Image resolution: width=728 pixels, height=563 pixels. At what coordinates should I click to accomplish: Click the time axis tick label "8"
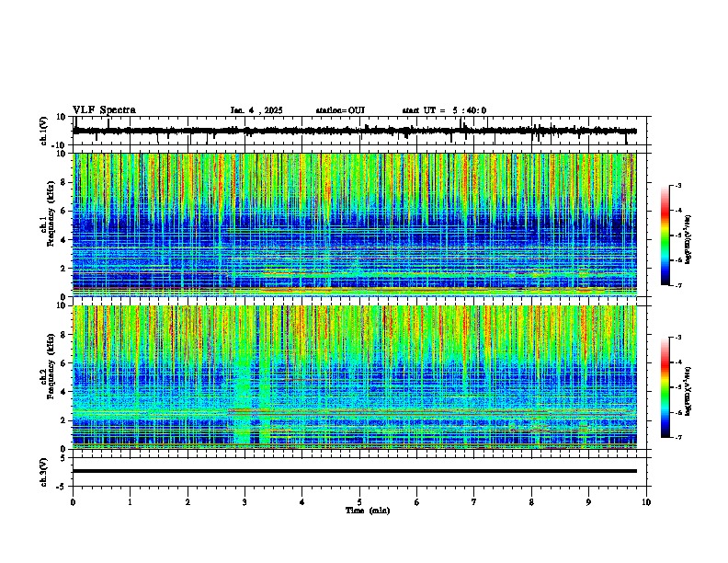click(531, 501)
